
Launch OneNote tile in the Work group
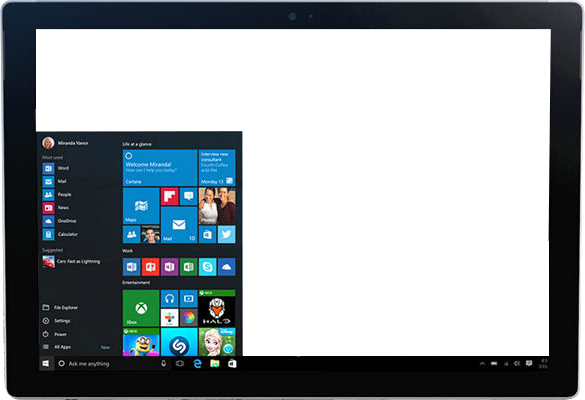pyautogui.click(x=169, y=267)
